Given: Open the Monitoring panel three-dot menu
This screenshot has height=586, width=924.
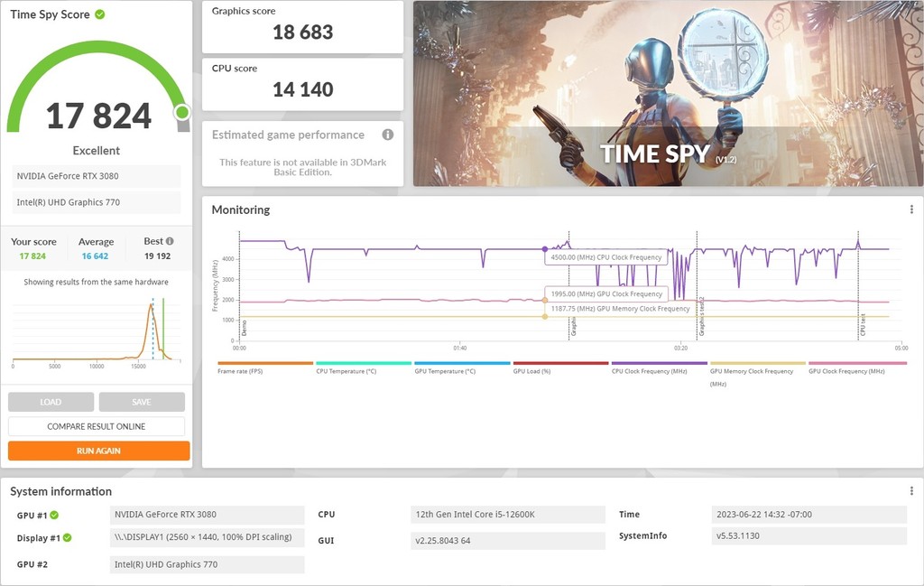Looking at the screenshot, I should [911, 209].
